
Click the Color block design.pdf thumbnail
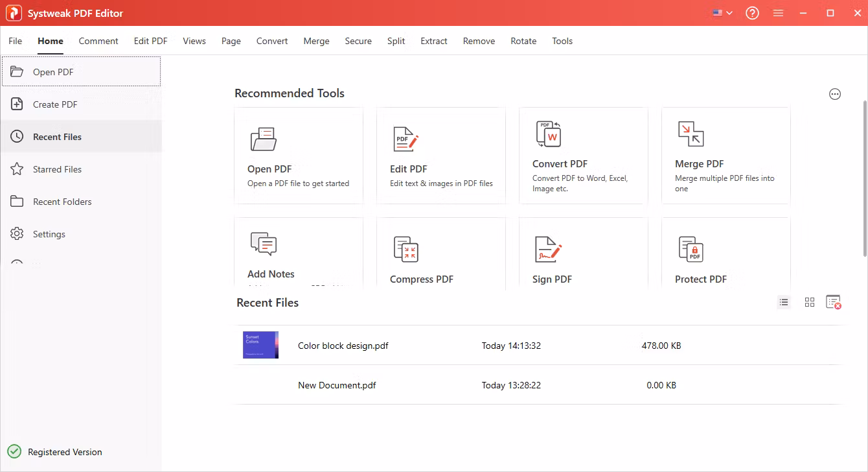point(260,345)
